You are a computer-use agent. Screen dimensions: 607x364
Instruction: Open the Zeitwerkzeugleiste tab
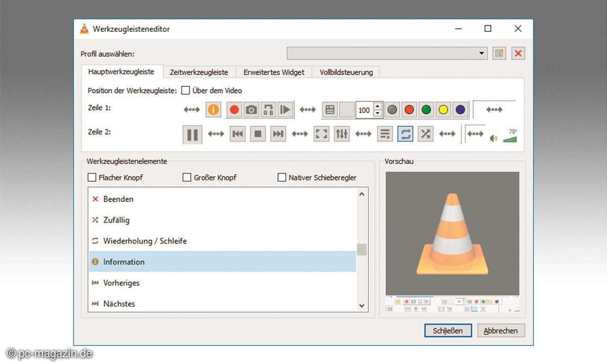pos(199,72)
